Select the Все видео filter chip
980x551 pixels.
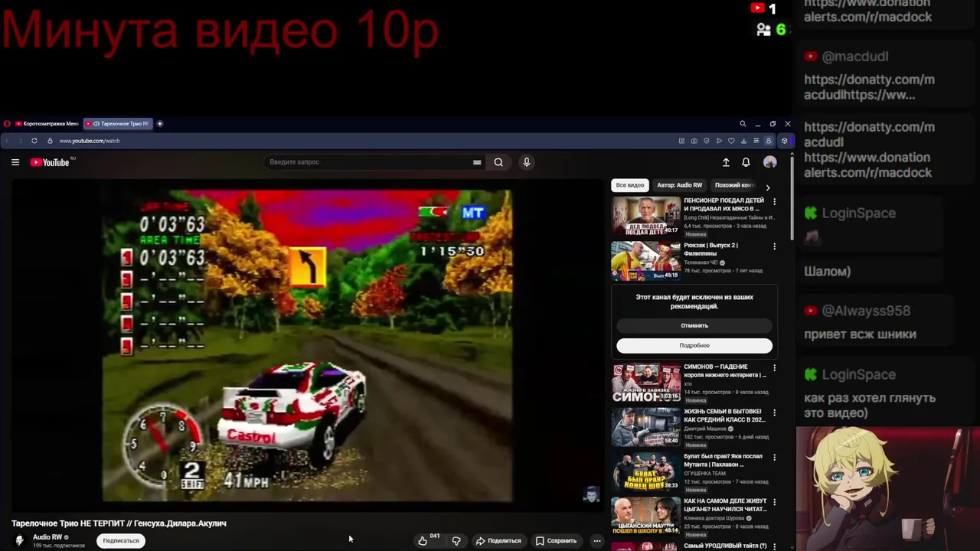[x=630, y=185]
